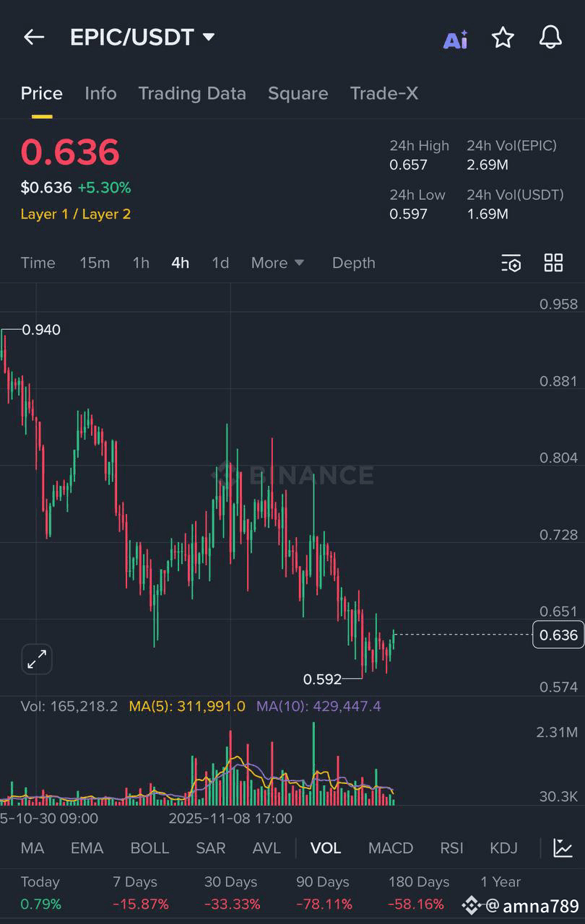The width and height of the screenshot is (585, 924).
Task: Tap the MA(10): 429,447.4 volume label
Action: [x=318, y=706]
